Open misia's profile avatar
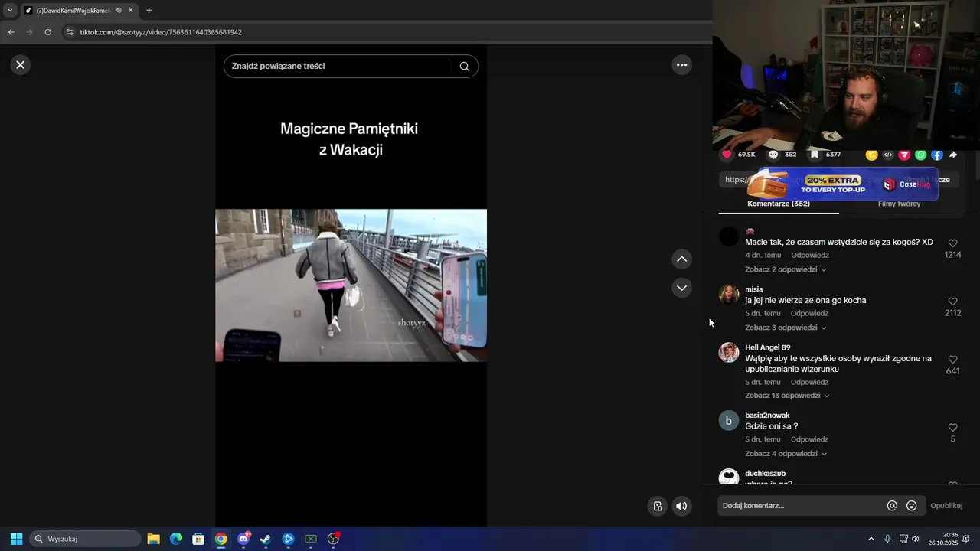 (729, 295)
